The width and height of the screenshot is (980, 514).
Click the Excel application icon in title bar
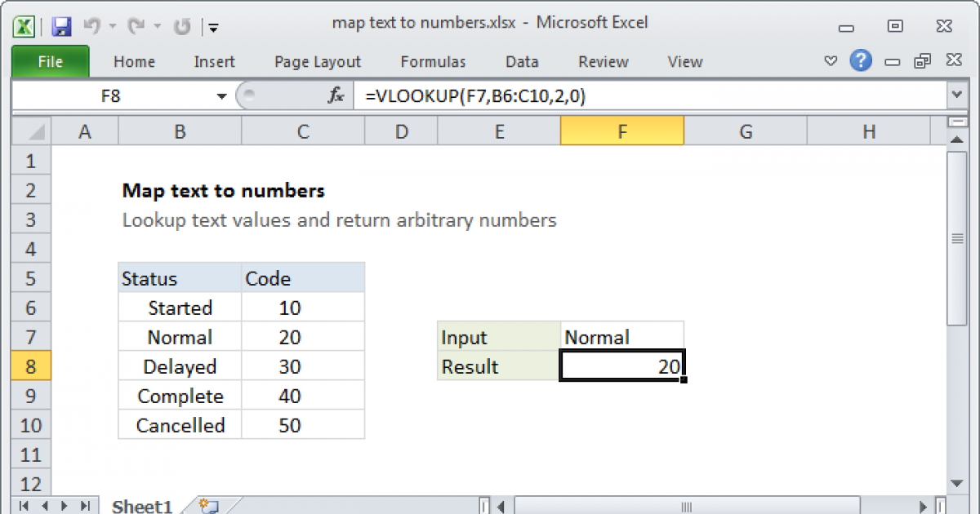tap(24, 26)
